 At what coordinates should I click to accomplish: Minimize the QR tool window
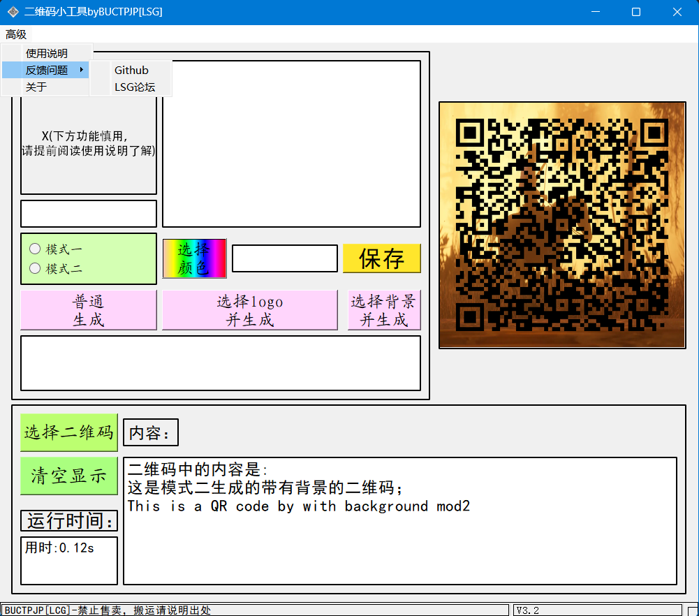pos(596,12)
